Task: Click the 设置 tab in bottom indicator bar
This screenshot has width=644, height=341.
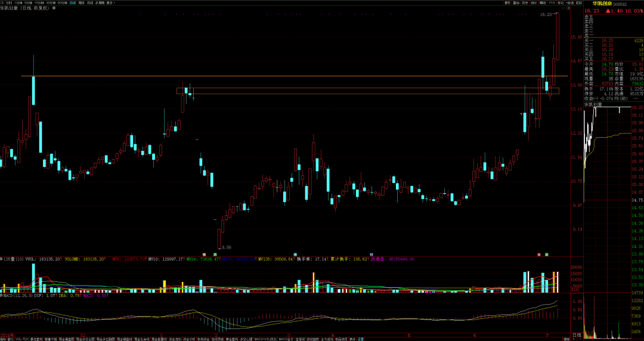Action: coord(361,339)
